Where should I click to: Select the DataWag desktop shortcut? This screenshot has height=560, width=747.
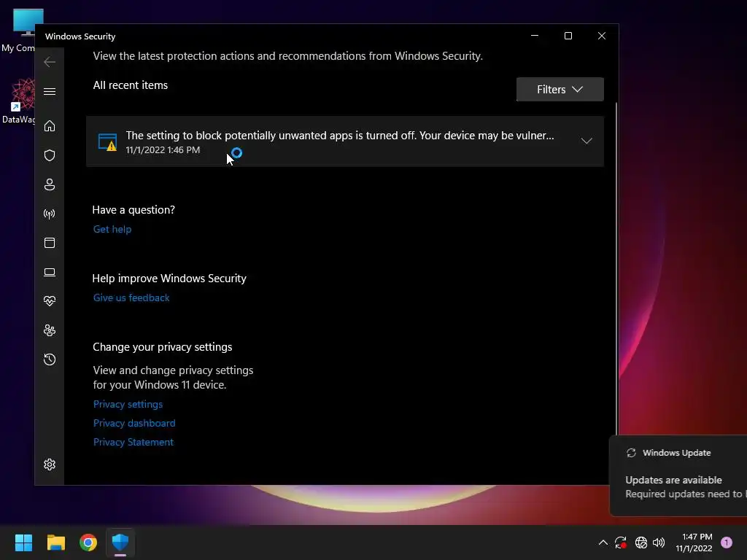(18, 101)
